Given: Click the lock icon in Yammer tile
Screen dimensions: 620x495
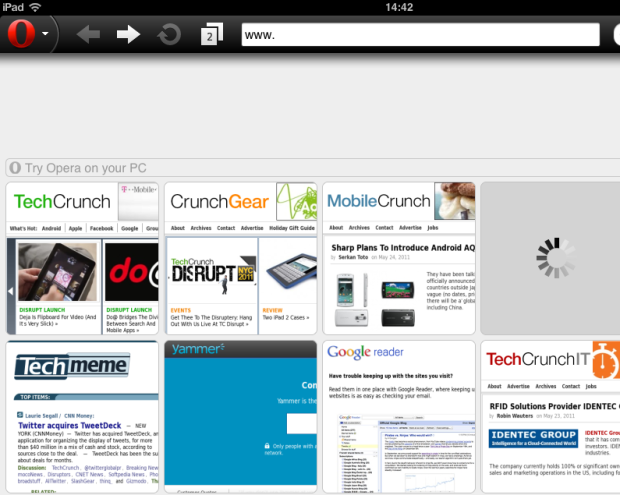Looking at the screenshot, I should pos(267,446).
